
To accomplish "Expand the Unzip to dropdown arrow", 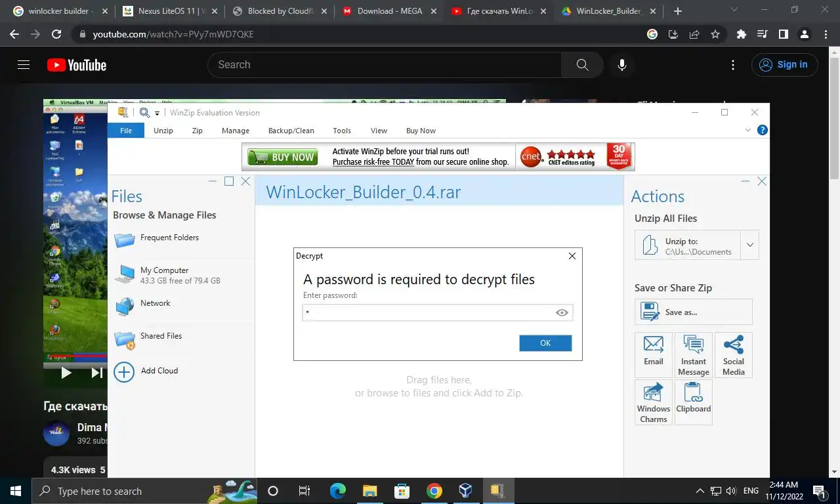I will [750, 246].
